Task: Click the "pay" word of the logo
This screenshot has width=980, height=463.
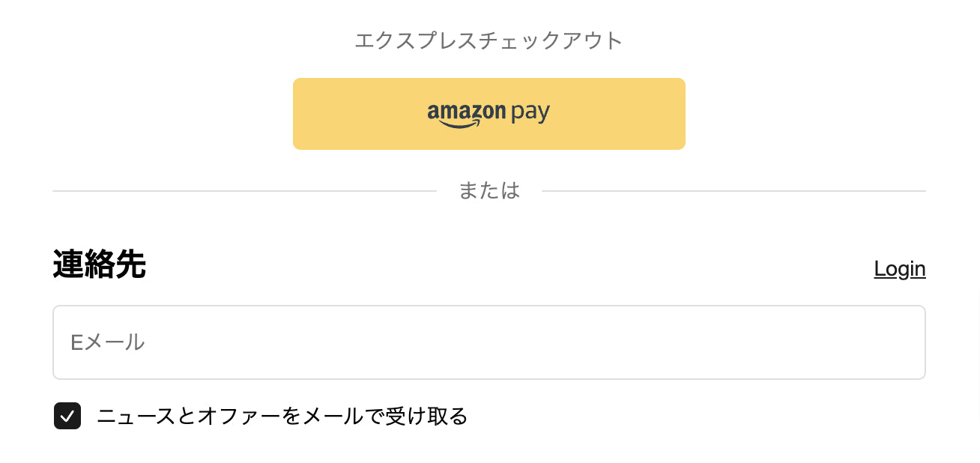Action: pos(530,113)
